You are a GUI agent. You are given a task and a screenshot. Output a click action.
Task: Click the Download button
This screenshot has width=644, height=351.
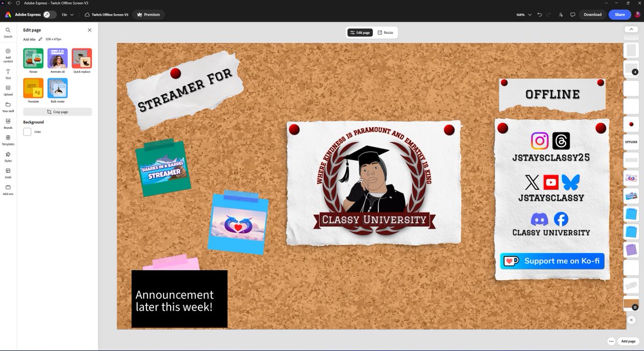pyautogui.click(x=592, y=14)
